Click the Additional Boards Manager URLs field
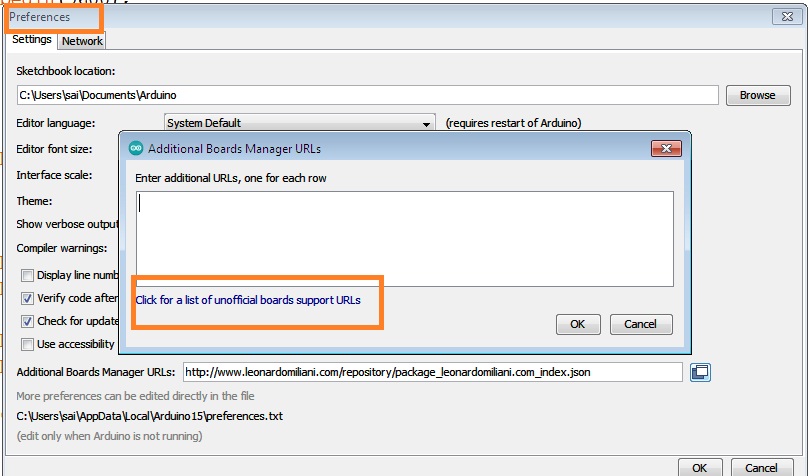The width and height of the screenshot is (808, 476). (x=433, y=372)
